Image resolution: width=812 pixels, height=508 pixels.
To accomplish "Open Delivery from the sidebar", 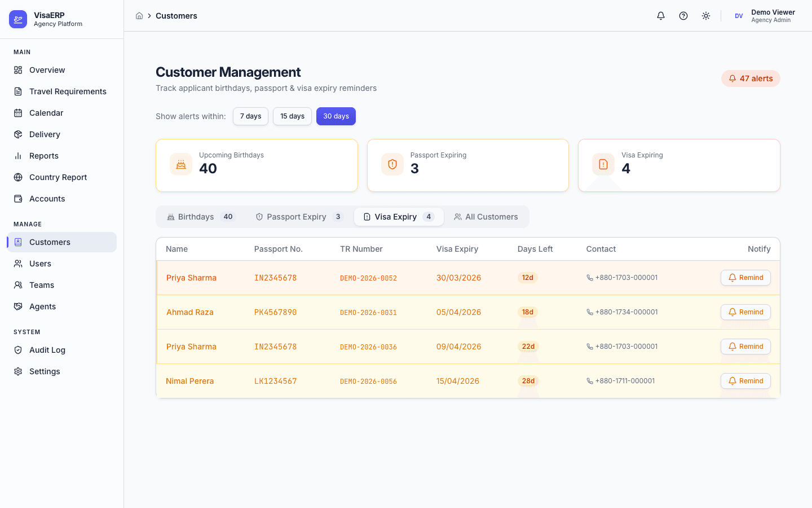I will coord(44,134).
